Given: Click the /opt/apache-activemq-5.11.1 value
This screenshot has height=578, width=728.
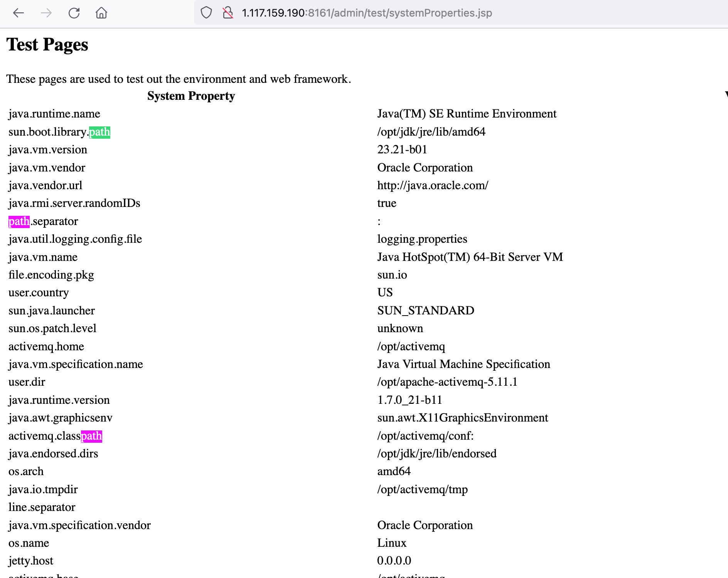Looking at the screenshot, I should click(447, 382).
